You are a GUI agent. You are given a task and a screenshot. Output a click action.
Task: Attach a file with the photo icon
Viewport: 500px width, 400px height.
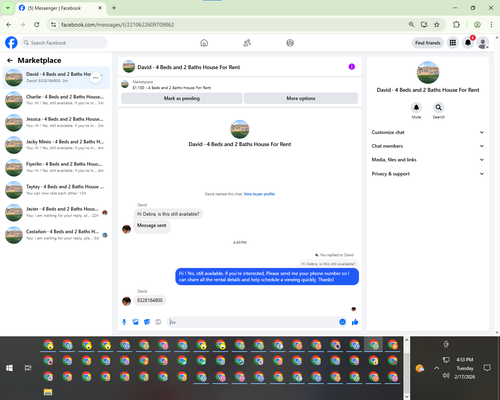pyautogui.click(x=135, y=322)
